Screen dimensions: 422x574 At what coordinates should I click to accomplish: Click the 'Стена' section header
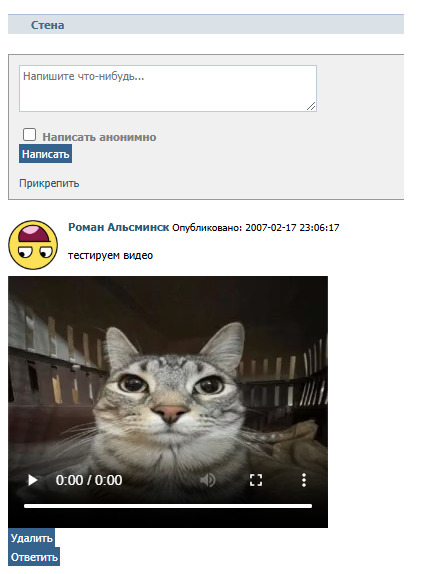tap(47, 25)
